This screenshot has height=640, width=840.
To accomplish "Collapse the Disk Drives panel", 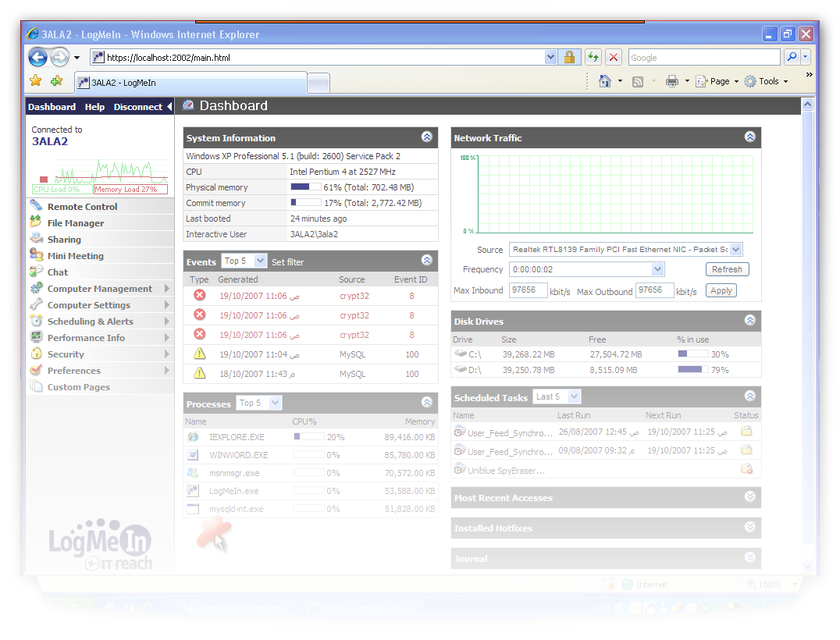I will (750, 320).
